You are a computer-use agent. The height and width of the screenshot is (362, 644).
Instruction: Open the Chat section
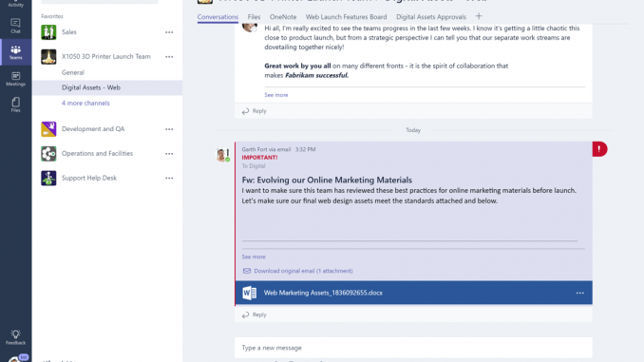tap(15, 26)
